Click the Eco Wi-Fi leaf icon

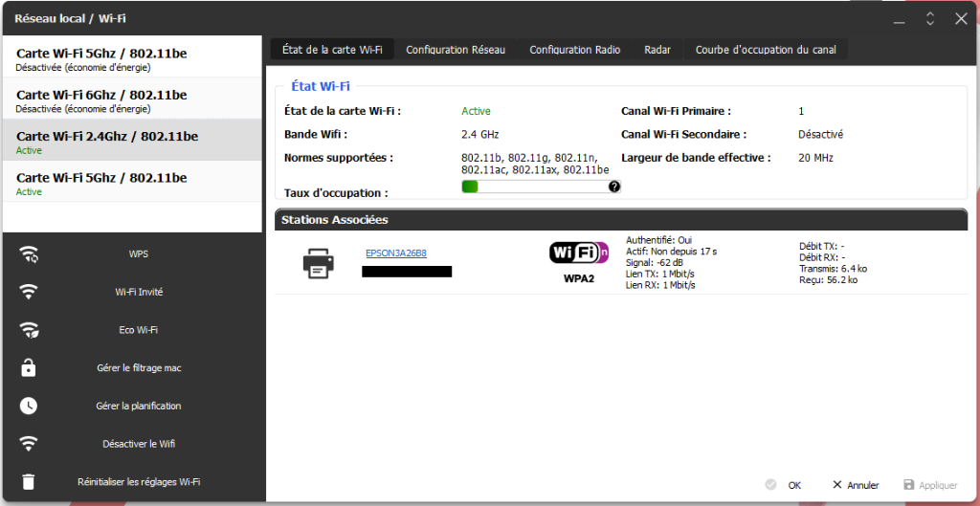pyautogui.click(x=30, y=330)
